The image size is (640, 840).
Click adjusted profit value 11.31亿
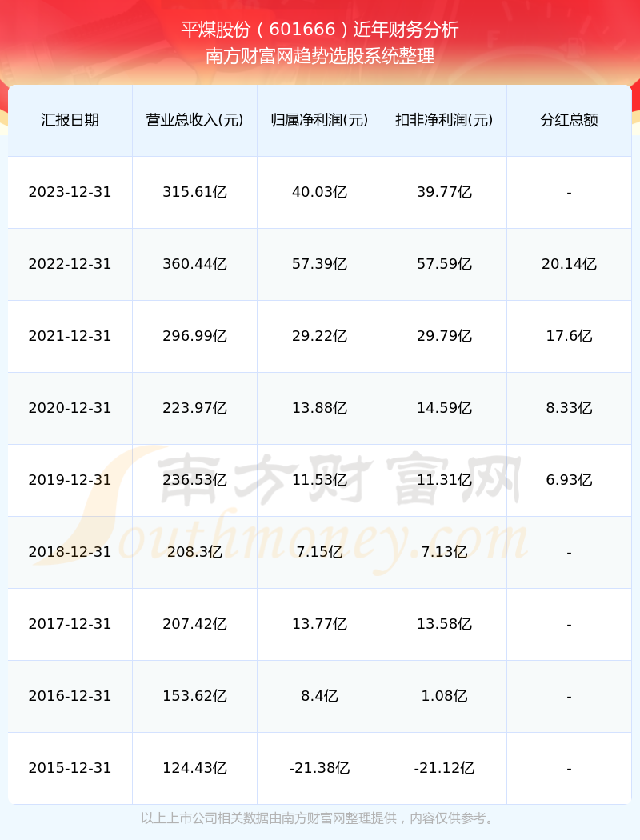[445, 480]
